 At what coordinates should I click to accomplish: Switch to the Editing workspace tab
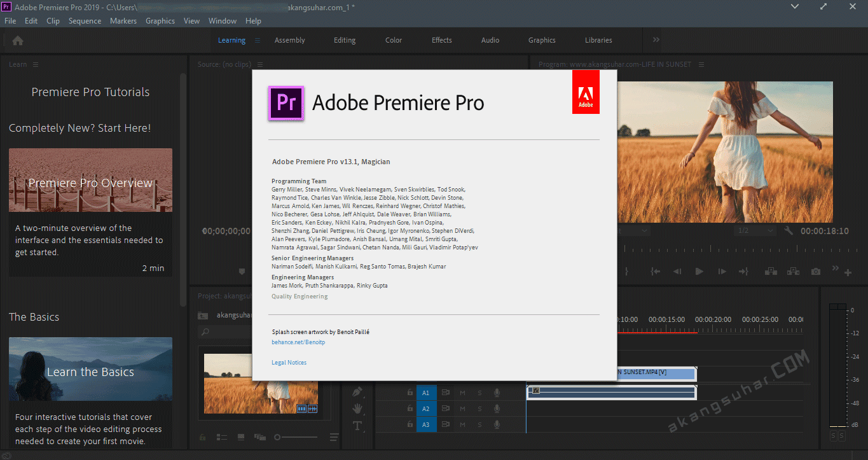coord(345,40)
